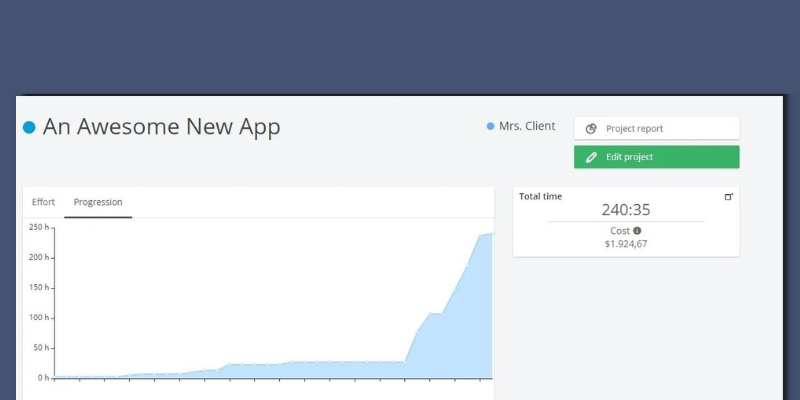The image size is (800, 400).
Task: Switch to the Effort tab
Action: pyautogui.click(x=43, y=202)
